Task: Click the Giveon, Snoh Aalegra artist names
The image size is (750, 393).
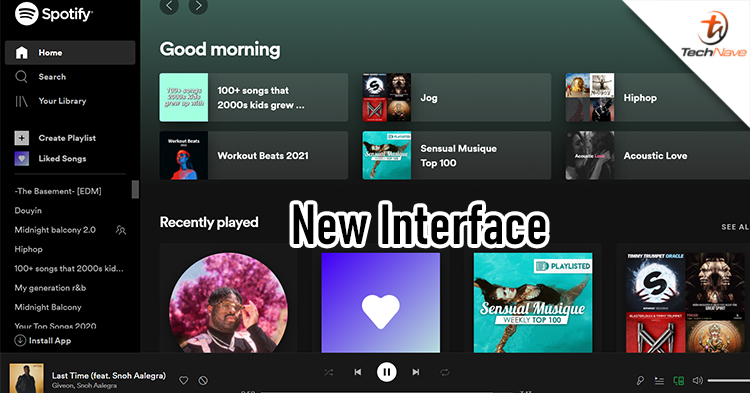Action: coord(84,385)
